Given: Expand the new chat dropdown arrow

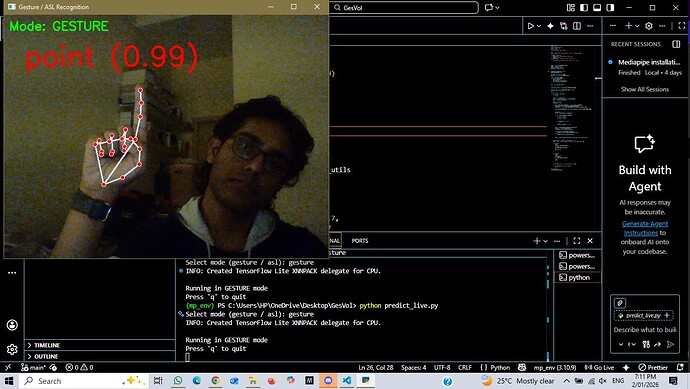Looking at the screenshot, I should 637,26.
